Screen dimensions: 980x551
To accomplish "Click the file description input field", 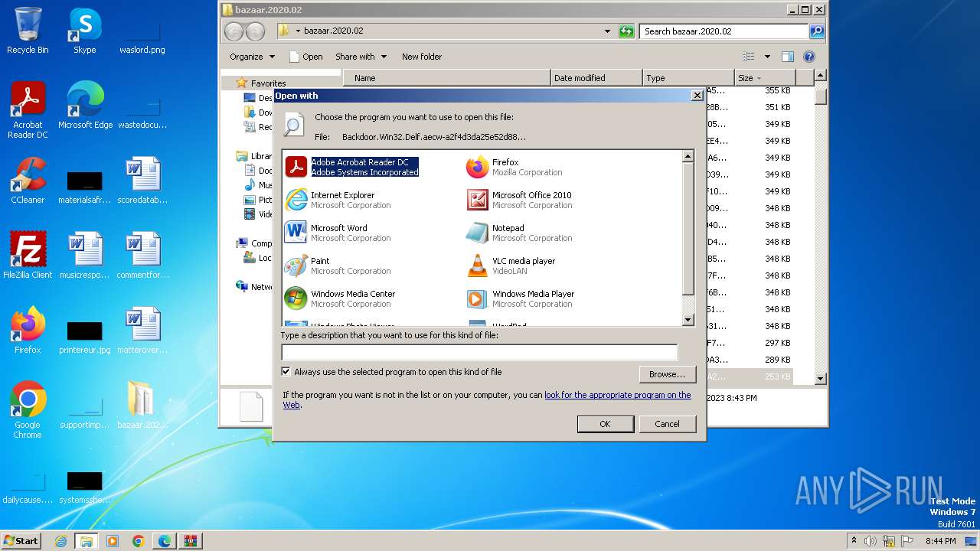I will 479,353.
